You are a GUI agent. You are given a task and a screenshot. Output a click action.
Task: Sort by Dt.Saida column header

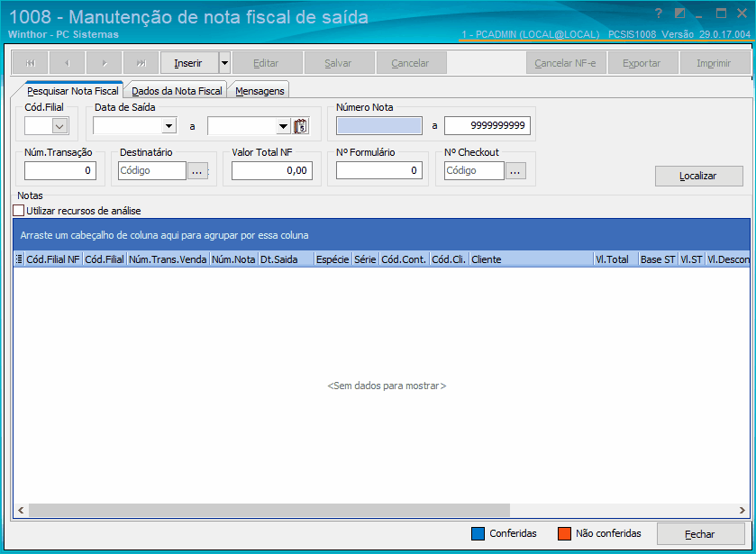click(x=287, y=259)
